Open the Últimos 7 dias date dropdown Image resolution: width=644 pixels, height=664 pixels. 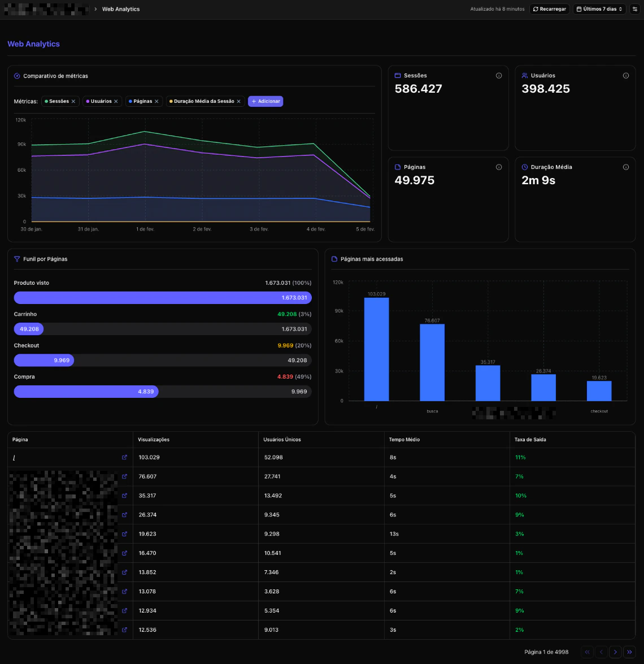pos(599,9)
